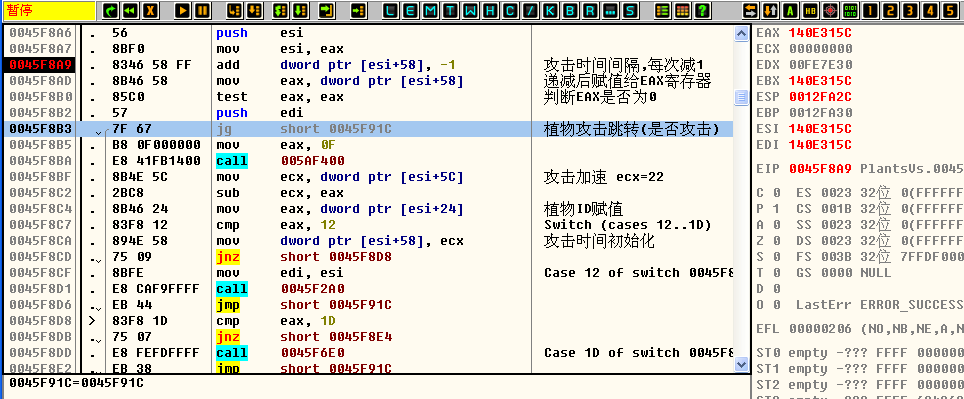Screen dimensions: 964x399
Task: Click the toolbar button numbered 4
Action: coord(930,10)
